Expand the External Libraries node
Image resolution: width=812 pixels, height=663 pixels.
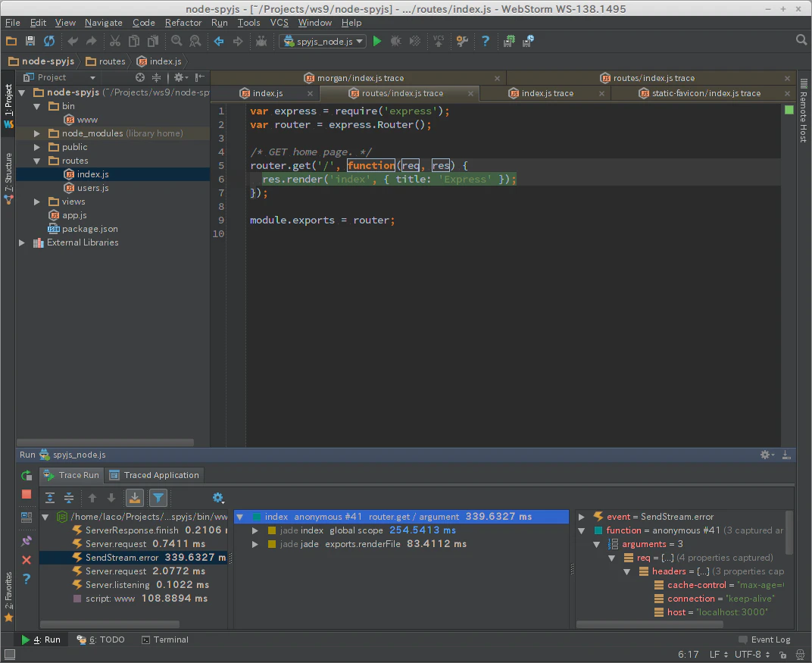tap(22, 243)
